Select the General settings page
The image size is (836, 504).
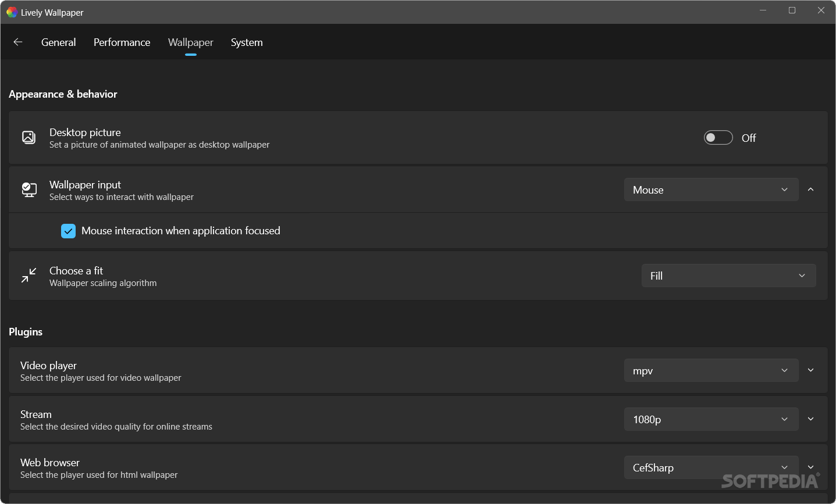(58, 42)
